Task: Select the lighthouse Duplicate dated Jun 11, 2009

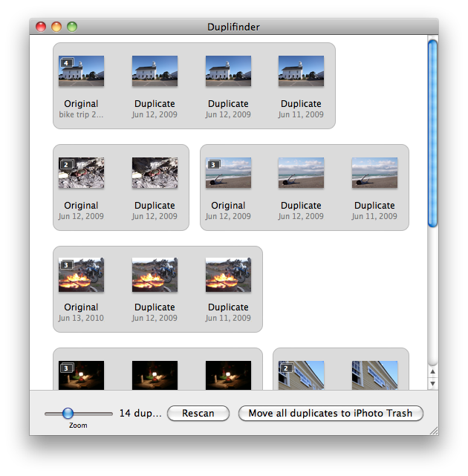Action: pos(301,72)
